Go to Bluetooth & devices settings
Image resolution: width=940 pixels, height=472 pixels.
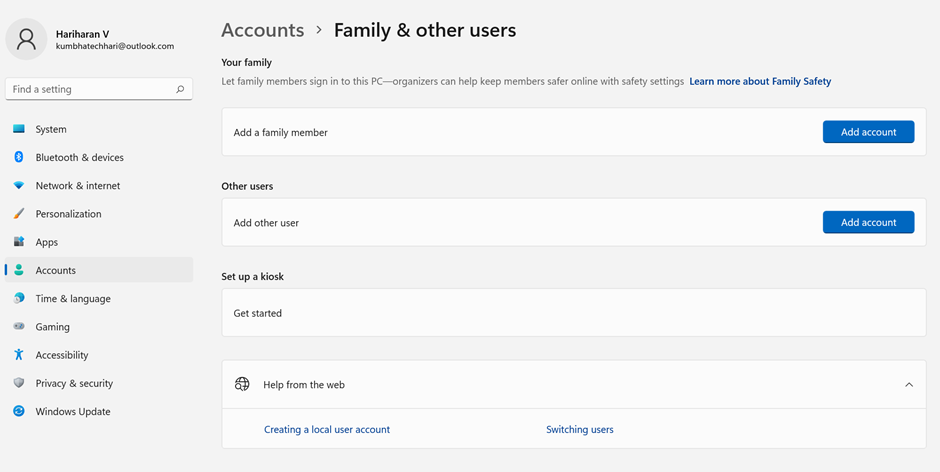(x=99, y=157)
